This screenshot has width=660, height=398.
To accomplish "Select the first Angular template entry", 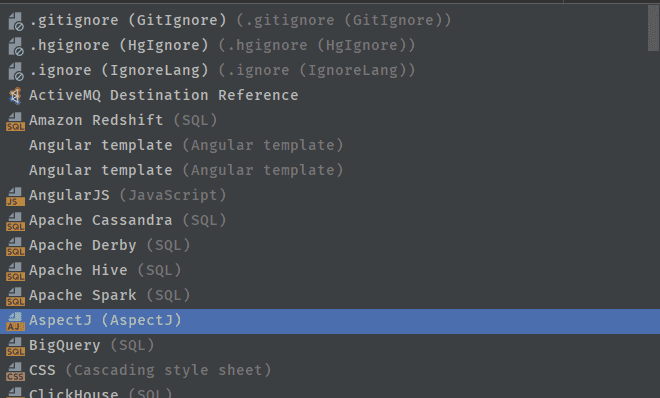I will (x=330, y=145).
